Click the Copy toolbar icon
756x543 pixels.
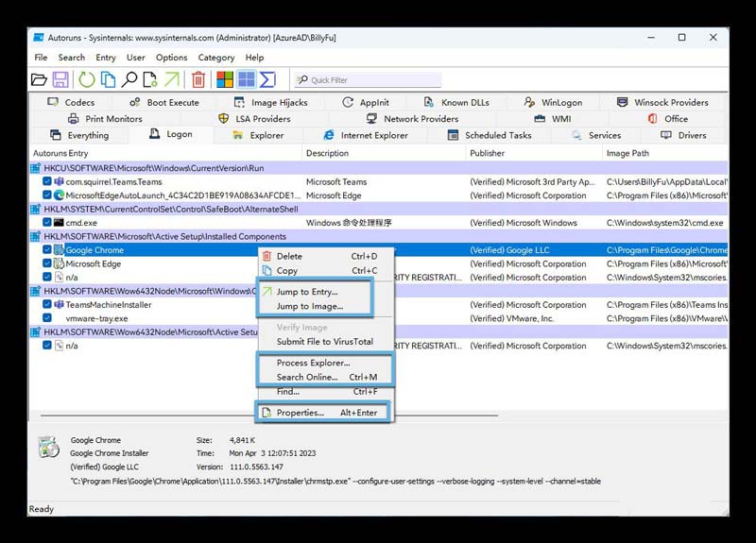click(x=108, y=79)
